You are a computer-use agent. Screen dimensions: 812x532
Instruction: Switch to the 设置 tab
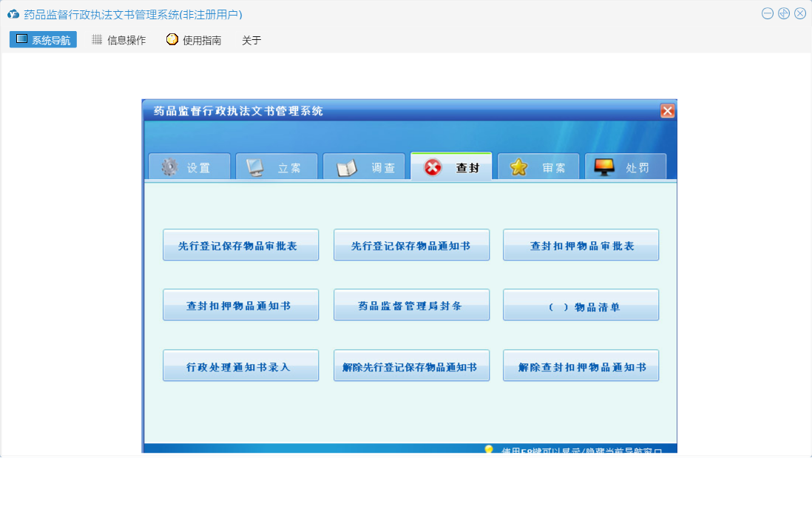pos(189,166)
